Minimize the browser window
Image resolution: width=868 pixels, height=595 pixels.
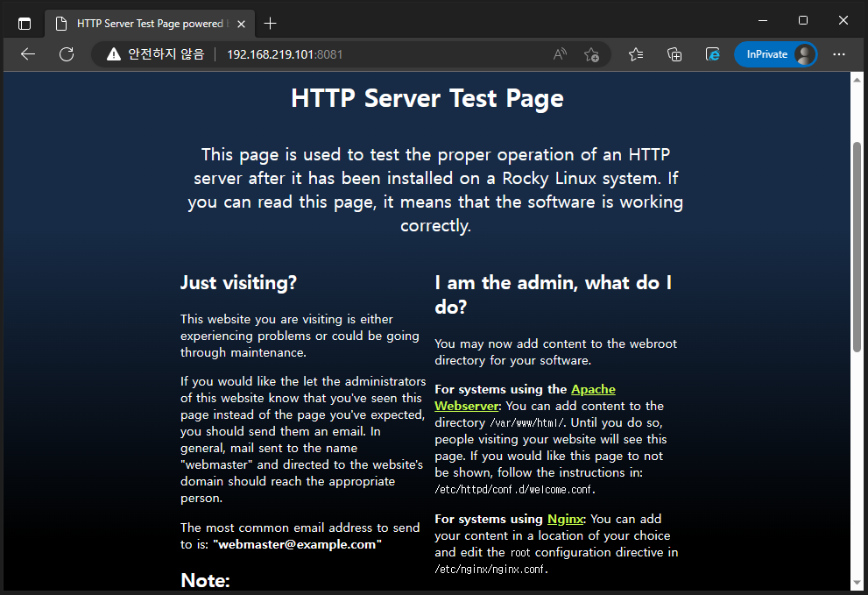(763, 20)
